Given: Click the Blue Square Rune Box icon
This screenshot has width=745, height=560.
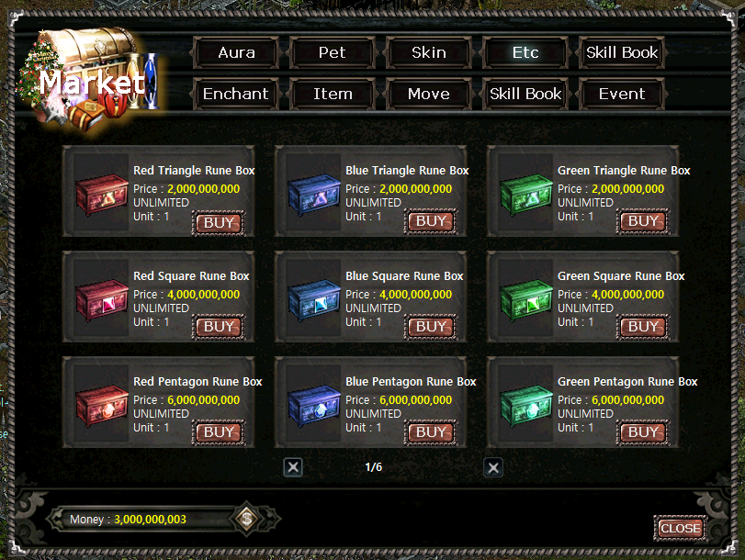Looking at the screenshot, I should [x=314, y=299].
